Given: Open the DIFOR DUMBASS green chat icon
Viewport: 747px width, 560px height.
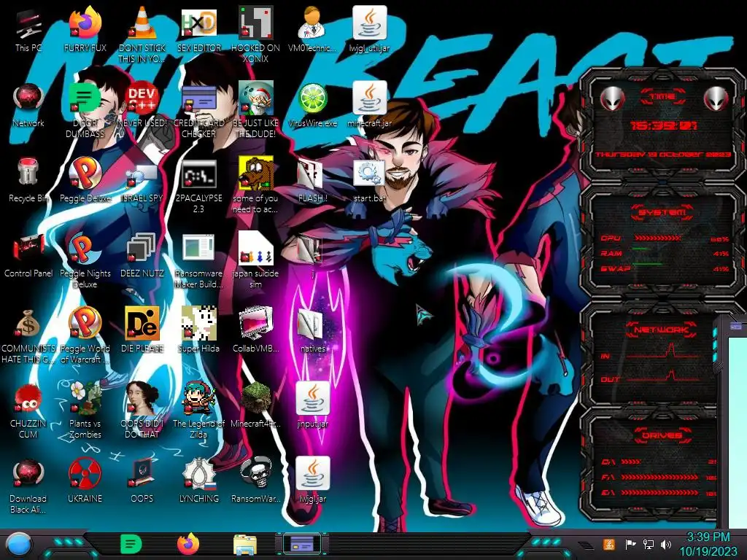Looking at the screenshot, I should (85, 98).
